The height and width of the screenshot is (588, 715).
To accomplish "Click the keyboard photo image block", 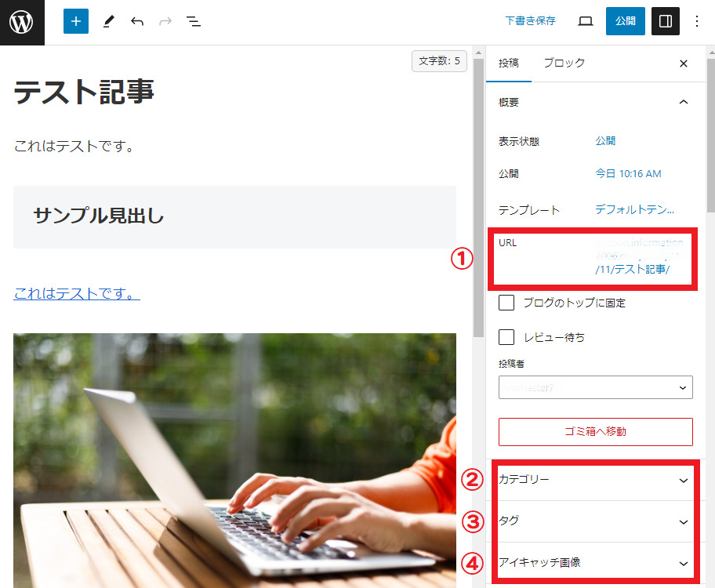I will (x=235, y=460).
